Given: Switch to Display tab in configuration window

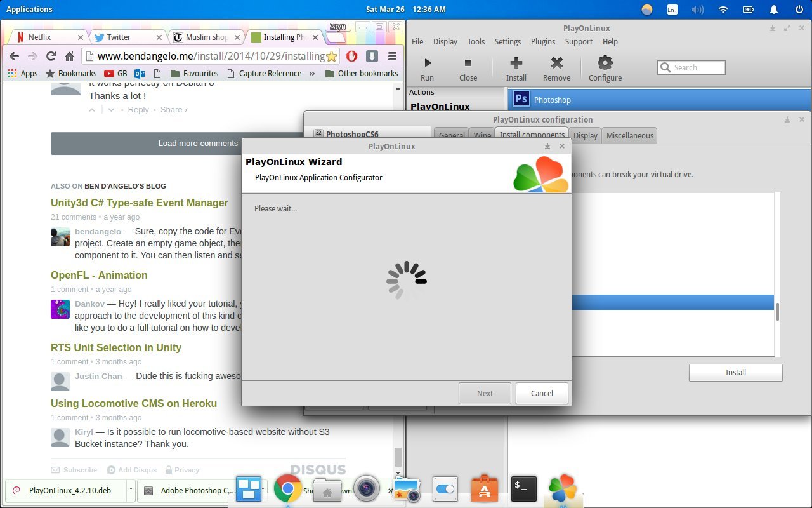Looking at the screenshot, I should tap(586, 135).
